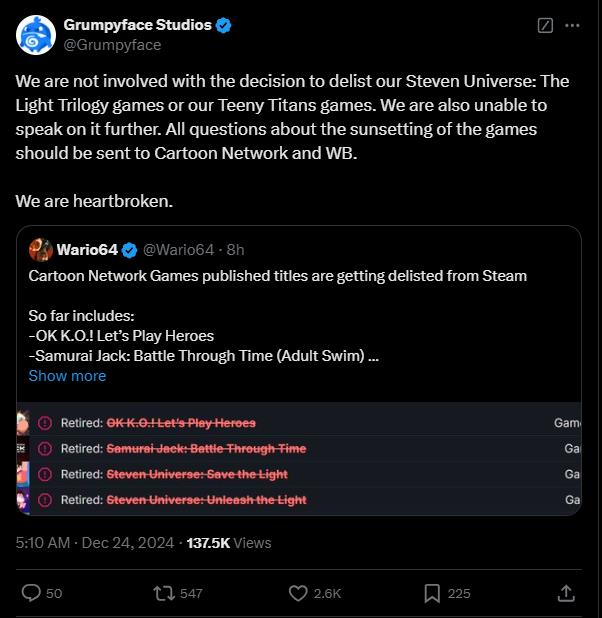602x618 pixels.
Task: Visit the @Grumpyface handle link
Action: 112,45
